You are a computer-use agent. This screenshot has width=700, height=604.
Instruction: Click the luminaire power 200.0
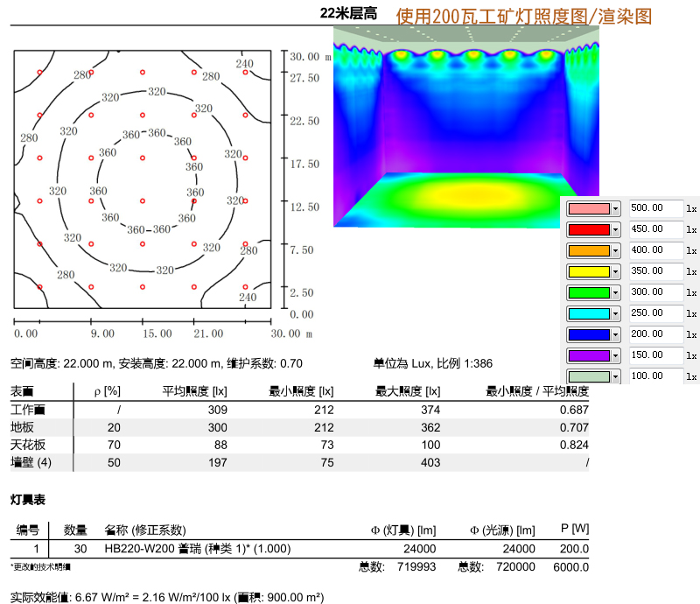574,549
